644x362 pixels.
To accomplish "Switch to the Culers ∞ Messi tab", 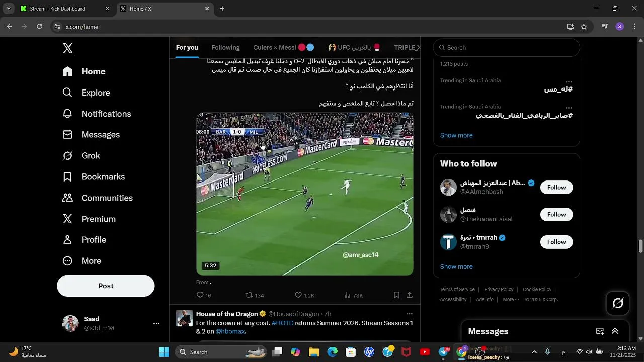I will pos(284,48).
